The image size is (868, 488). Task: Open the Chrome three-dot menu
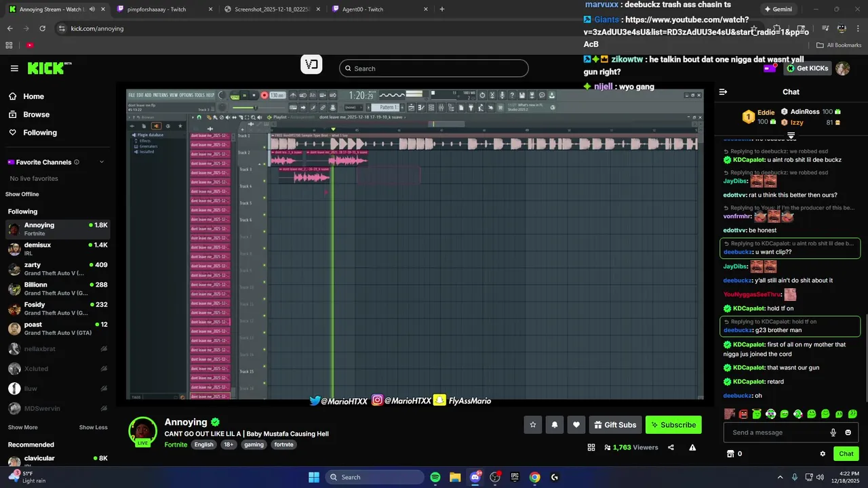pos(858,28)
